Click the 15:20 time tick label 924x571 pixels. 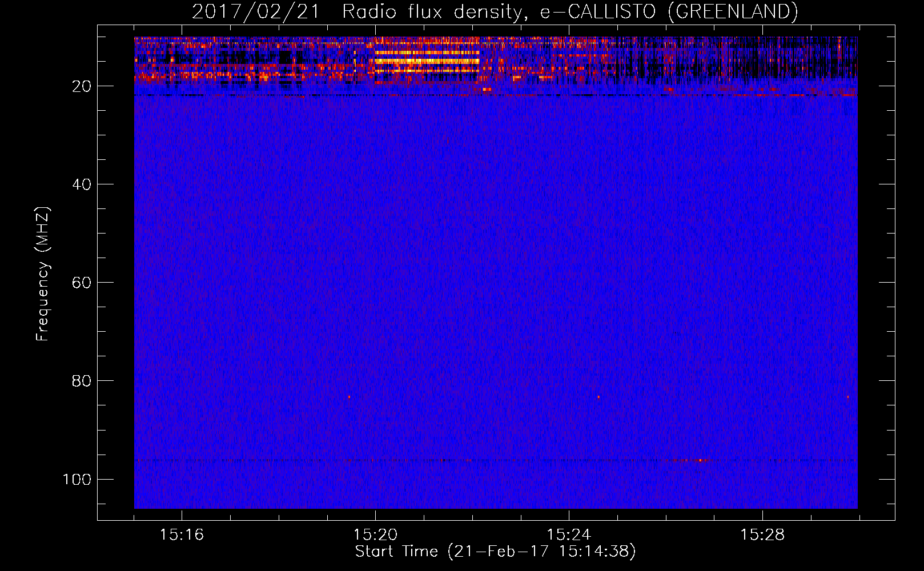click(x=375, y=535)
